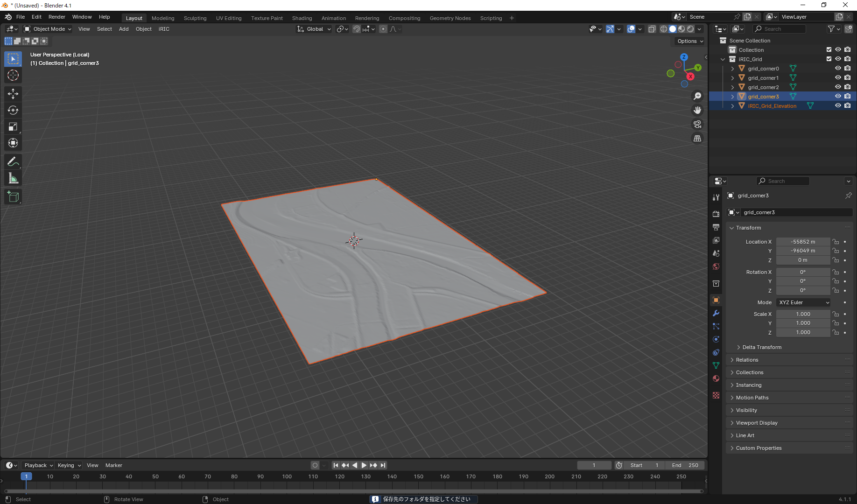
Task: Click the Add Cube tool
Action: click(x=13, y=197)
